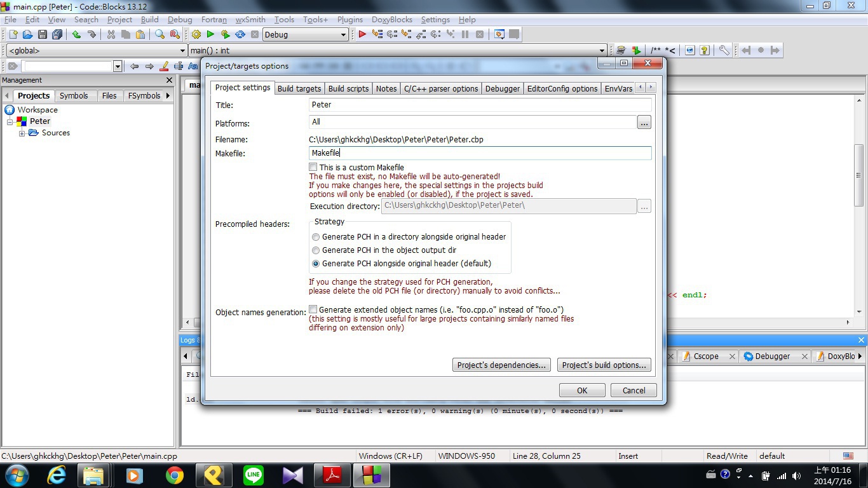Click the highlight selected text icon

tap(165, 66)
